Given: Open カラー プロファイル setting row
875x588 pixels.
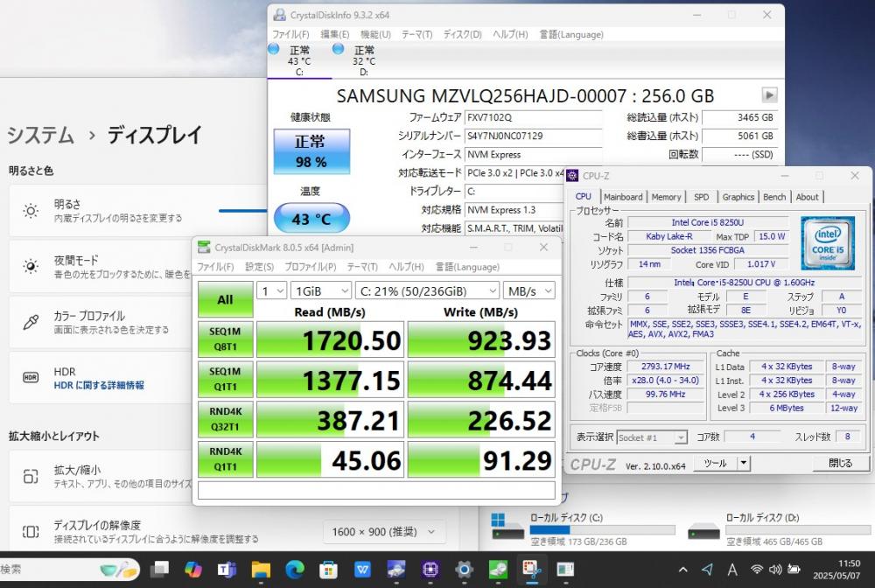Looking at the screenshot, I should 100,322.
